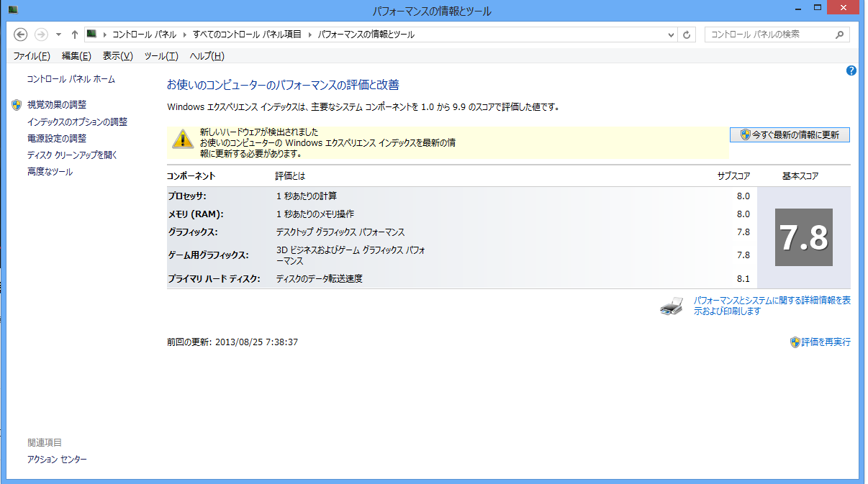Click 評価を再実行 link
Viewport: 868px width, 484px height.
(x=826, y=342)
